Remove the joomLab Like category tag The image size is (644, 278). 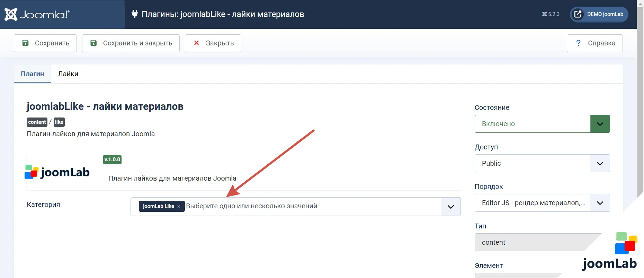click(179, 206)
